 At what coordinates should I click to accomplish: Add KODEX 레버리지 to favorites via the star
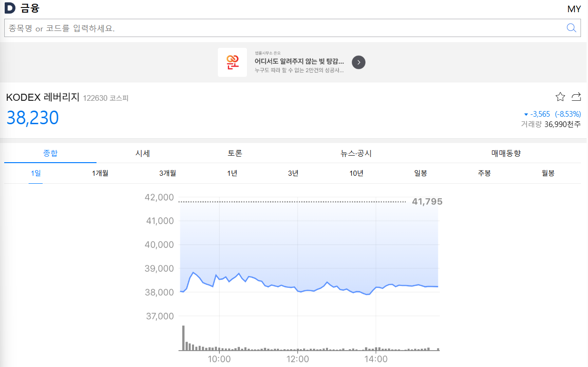[560, 97]
